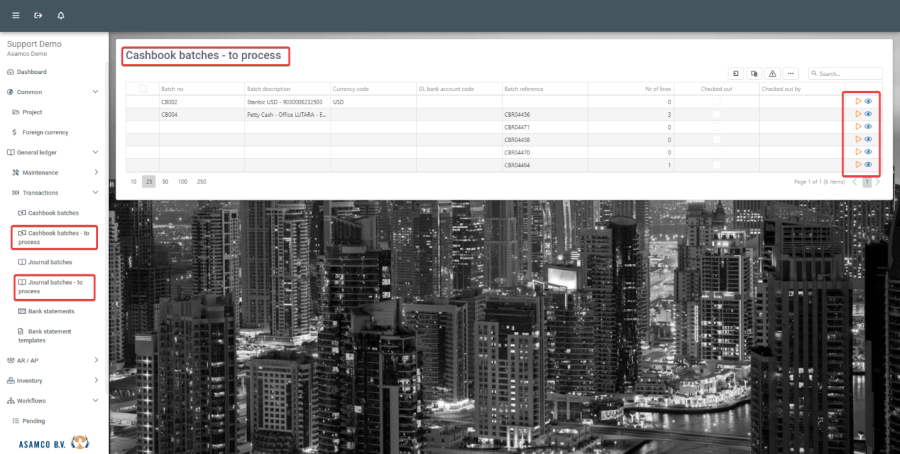Expand the Maintenance submenu

pos(95,172)
